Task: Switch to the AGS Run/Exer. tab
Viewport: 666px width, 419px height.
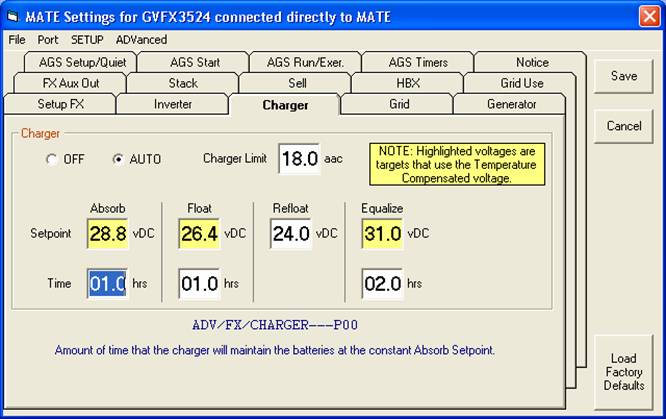Action: (x=305, y=62)
